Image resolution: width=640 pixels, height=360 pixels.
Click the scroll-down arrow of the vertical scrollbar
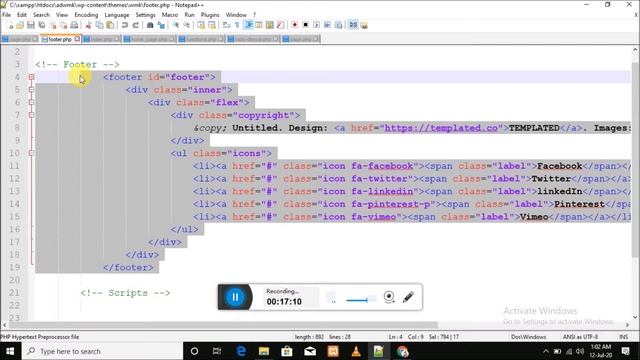[x=635, y=317]
